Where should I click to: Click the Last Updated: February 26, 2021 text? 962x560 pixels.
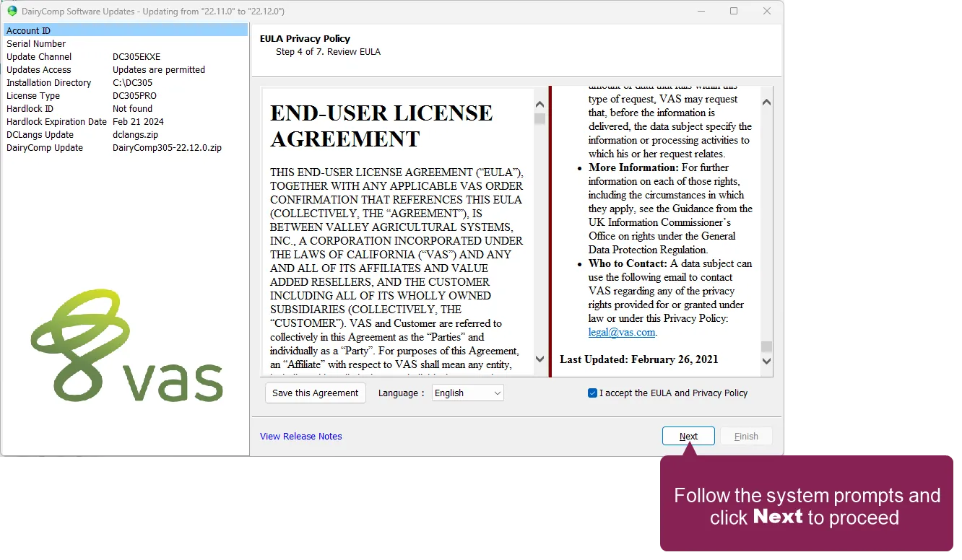[639, 359]
